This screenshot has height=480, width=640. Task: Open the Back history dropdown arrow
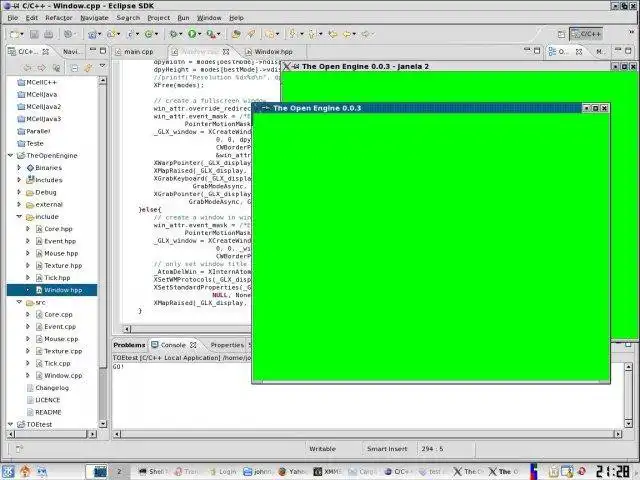point(354,34)
